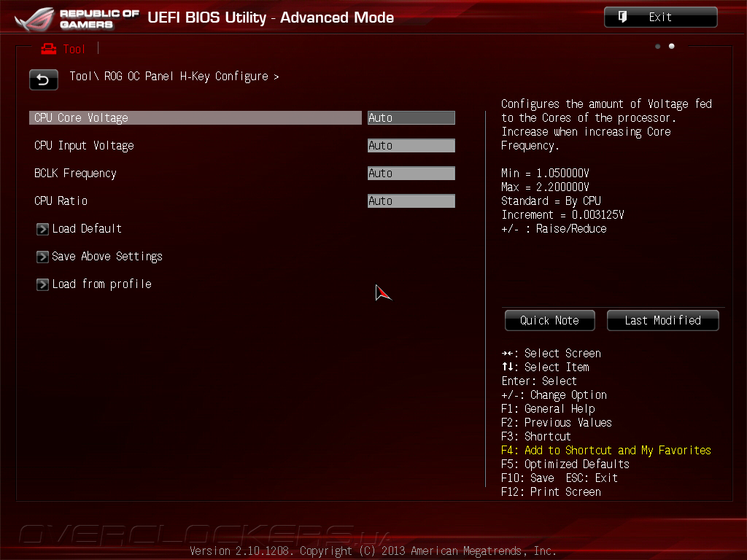Select the BCLK Frequency label

(x=75, y=174)
